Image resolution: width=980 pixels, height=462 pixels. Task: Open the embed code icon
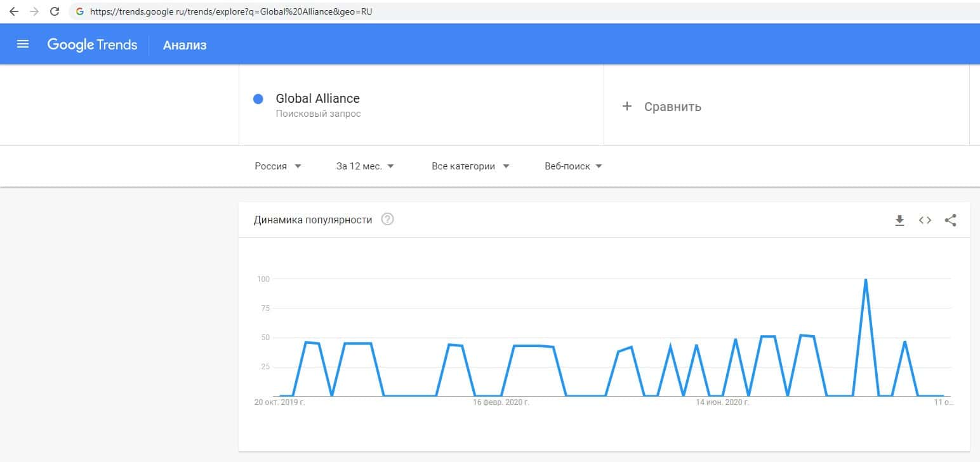tap(925, 220)
